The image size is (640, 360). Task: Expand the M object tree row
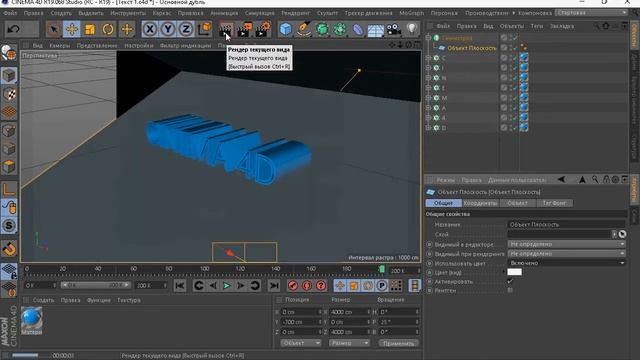point(428,98)
